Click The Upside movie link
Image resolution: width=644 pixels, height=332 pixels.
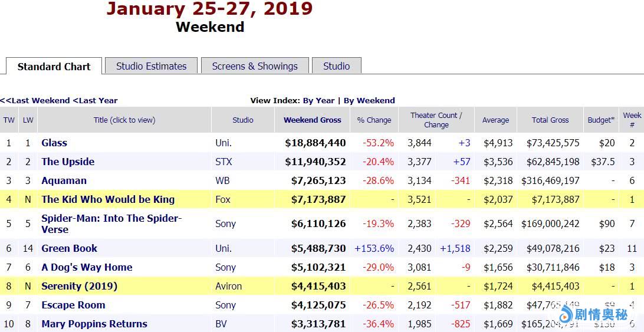pos(68,162)
